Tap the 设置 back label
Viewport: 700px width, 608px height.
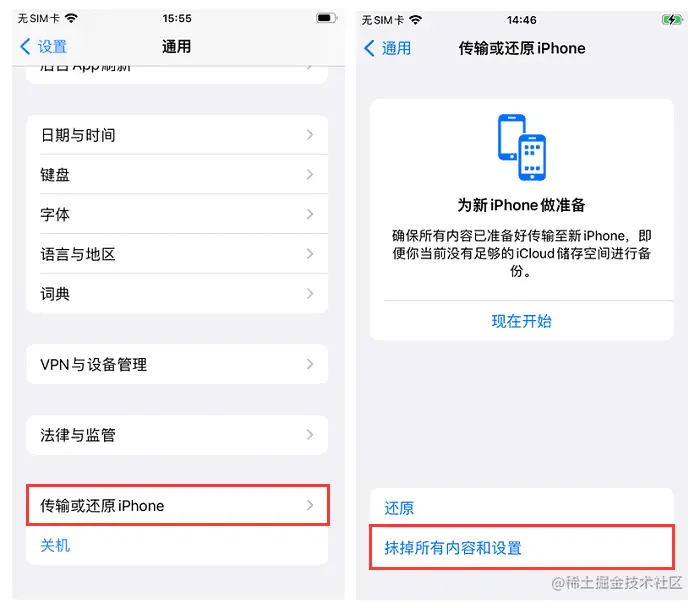(x=52, y=46)
